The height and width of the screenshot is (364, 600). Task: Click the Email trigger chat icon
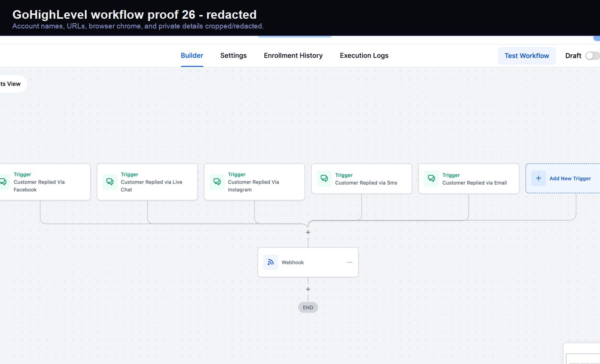click(x=431, y=179)
